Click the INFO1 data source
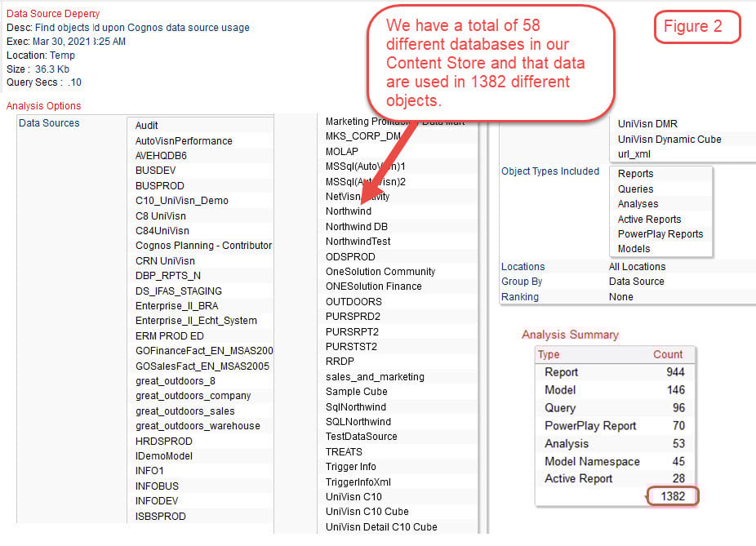 (149, 471)
